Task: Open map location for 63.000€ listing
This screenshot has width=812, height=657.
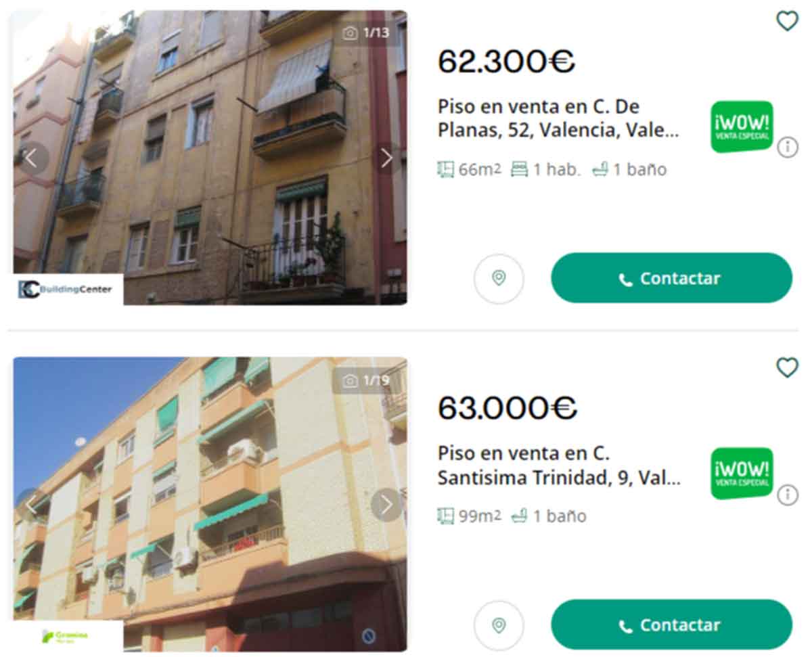Action: (499, 625)
